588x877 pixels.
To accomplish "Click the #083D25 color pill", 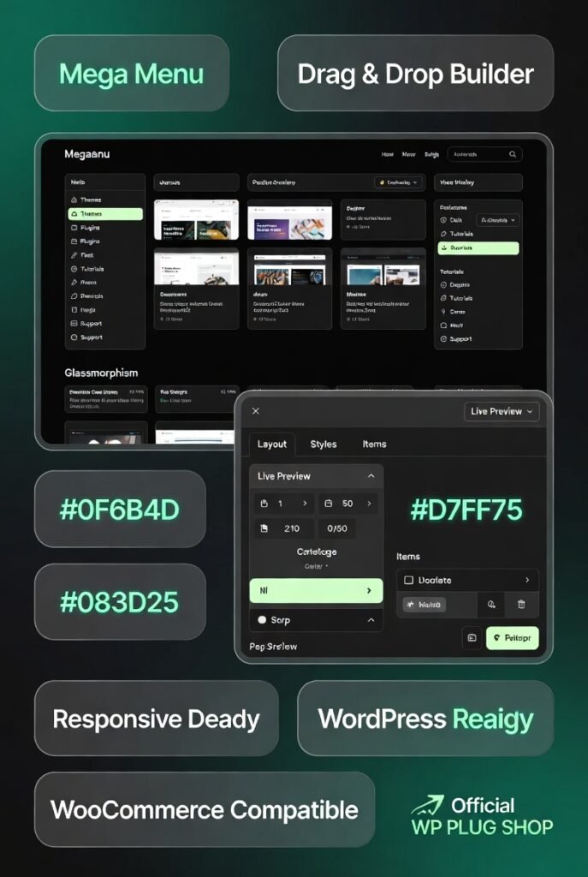I will click(x=120, y=602).
